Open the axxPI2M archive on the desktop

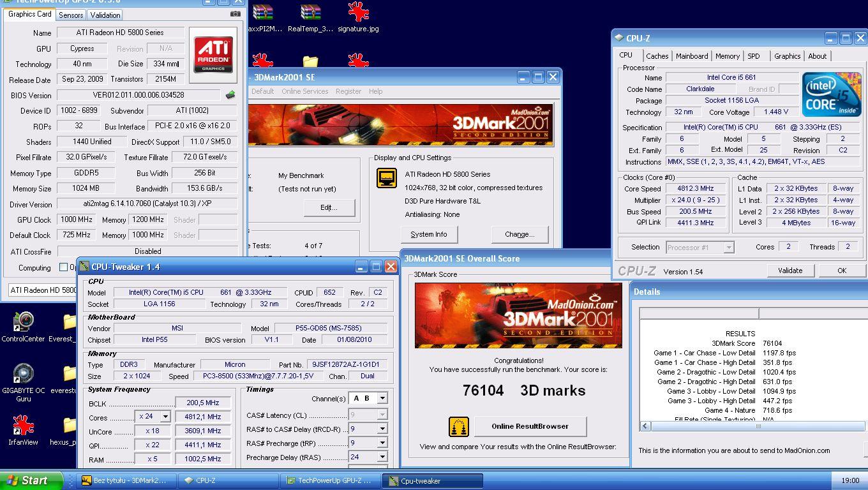pyautogui.click(x=263, y=17)
